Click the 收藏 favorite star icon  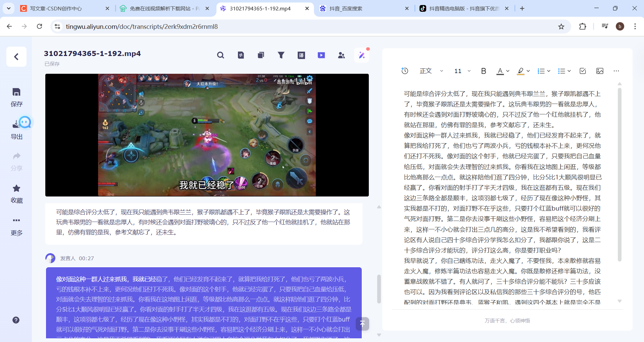(16, 188)
